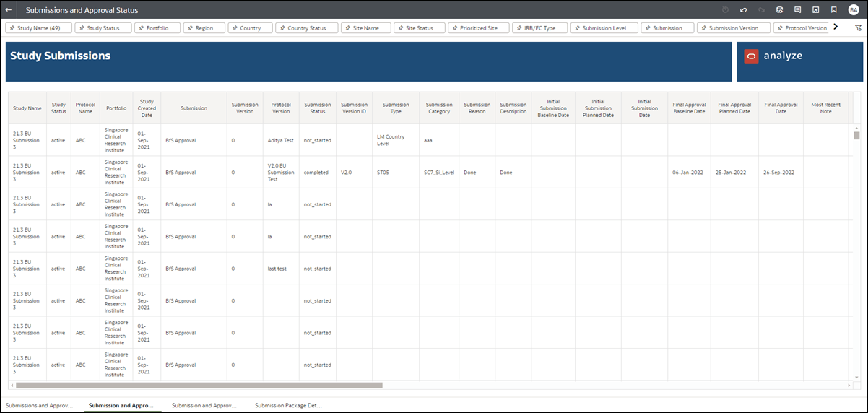Click the bookmark icon in header
This screenshot has width=868, height=413.
pos(833,10)
